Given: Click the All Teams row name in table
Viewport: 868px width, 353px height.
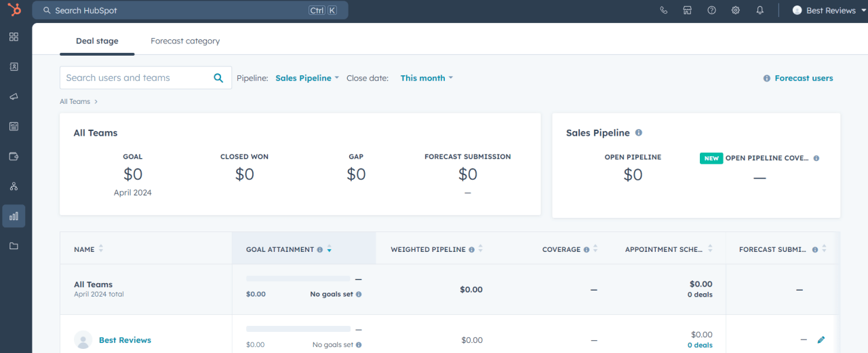Looking at the screenshot, I should click(x=93, y=284).
